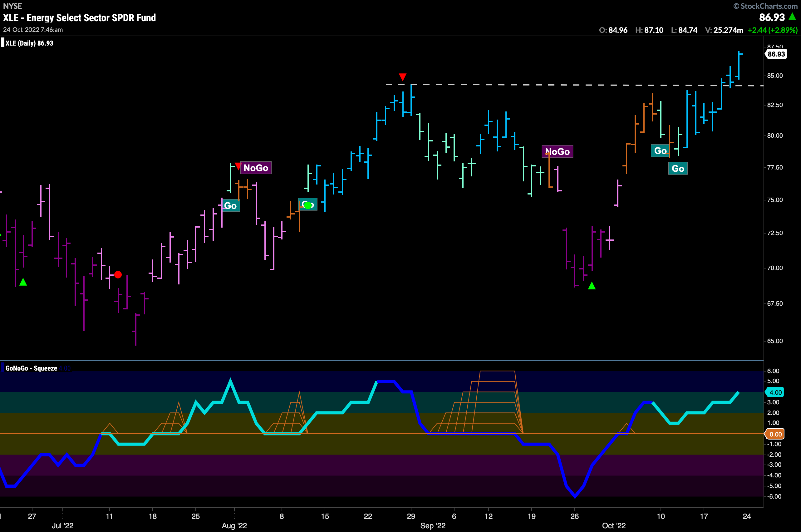Click the 4.00 oscillator value tag

[x=775, y=392]
